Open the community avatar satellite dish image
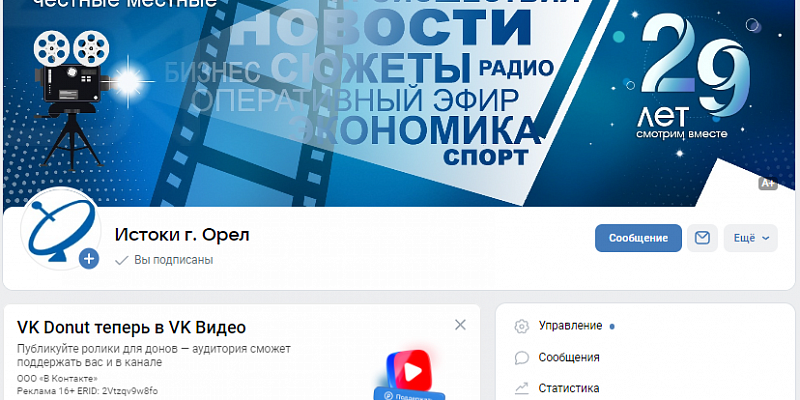The height and width of the screenshot is (400, 800). [x=60, y=229]
